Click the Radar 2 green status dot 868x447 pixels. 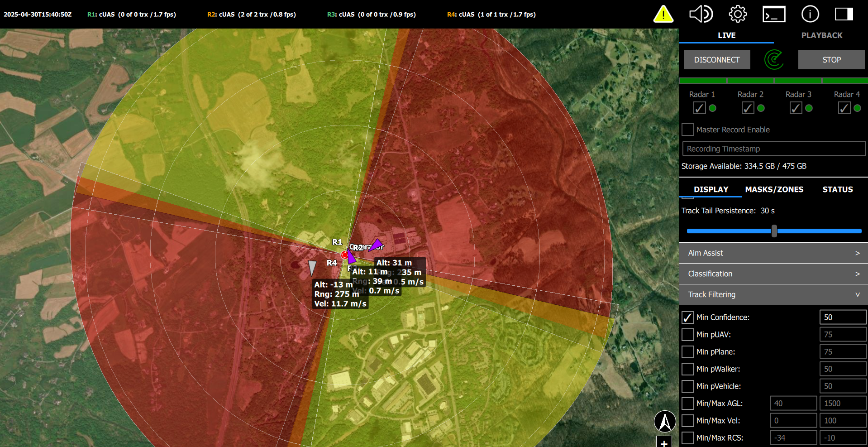point(761,108)
